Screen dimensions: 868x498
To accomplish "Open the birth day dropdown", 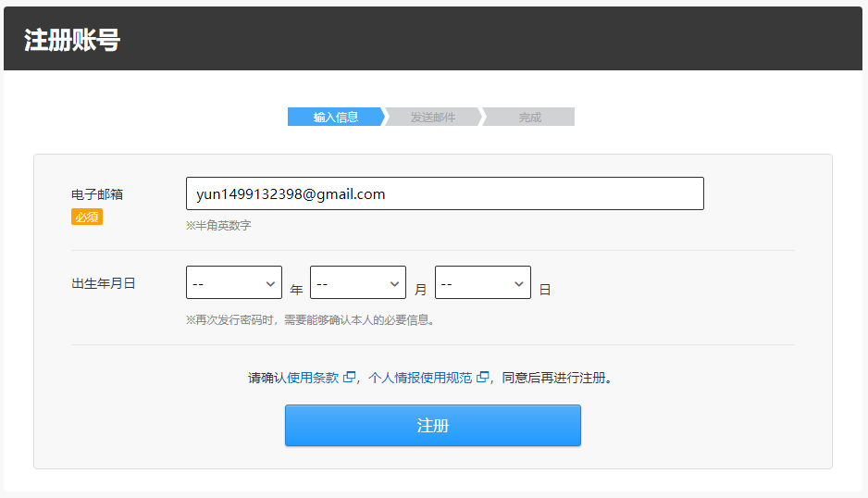I will [482, 283].
